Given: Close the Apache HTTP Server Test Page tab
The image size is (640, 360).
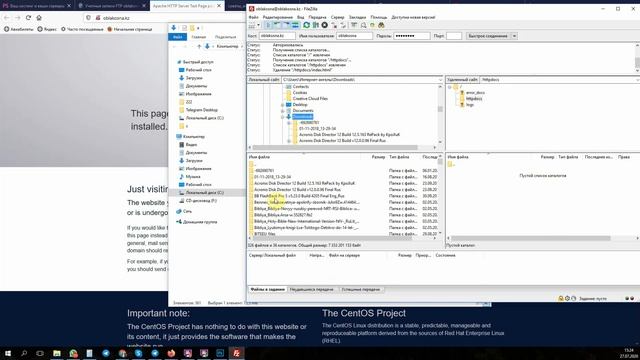Looking at the screenshot, I should point(219,6).
